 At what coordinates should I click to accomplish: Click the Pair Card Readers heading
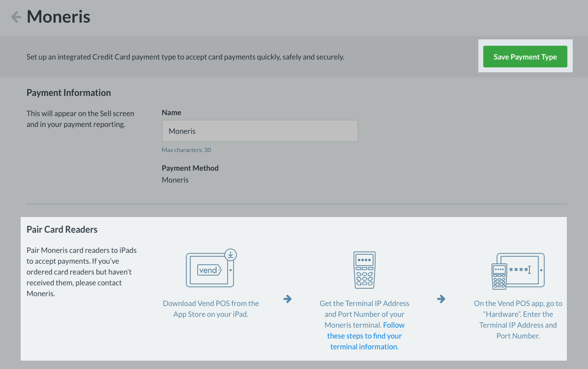pos(62,229)
